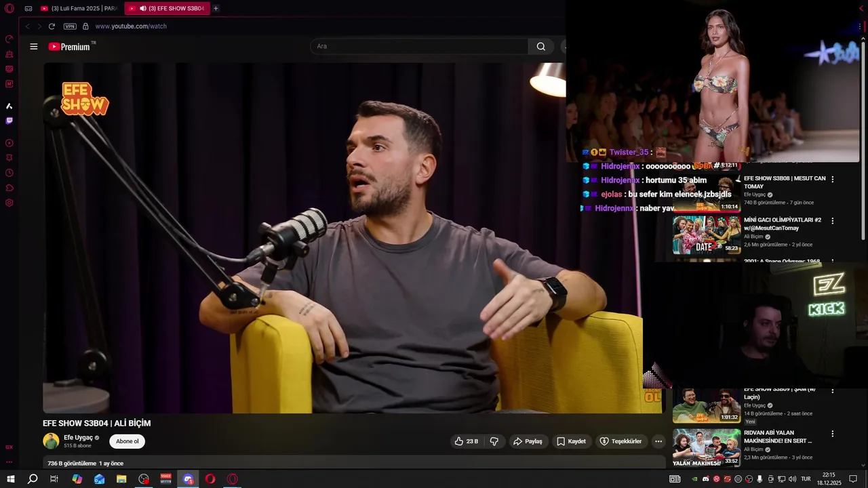The height and width of the screenshot is (488, 868).
Task: Dislike the Efe Show video
Action: [x=494, y=441]
